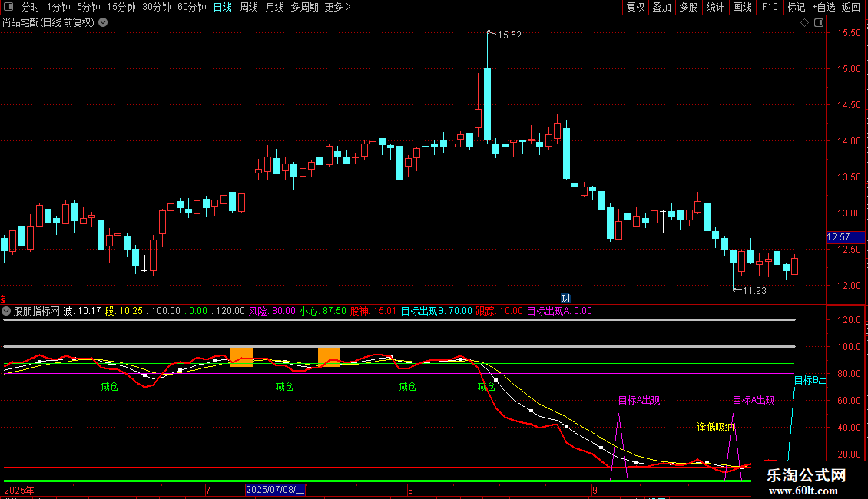Click the diamond marker icon above the price axis

(x=804, y=23)
